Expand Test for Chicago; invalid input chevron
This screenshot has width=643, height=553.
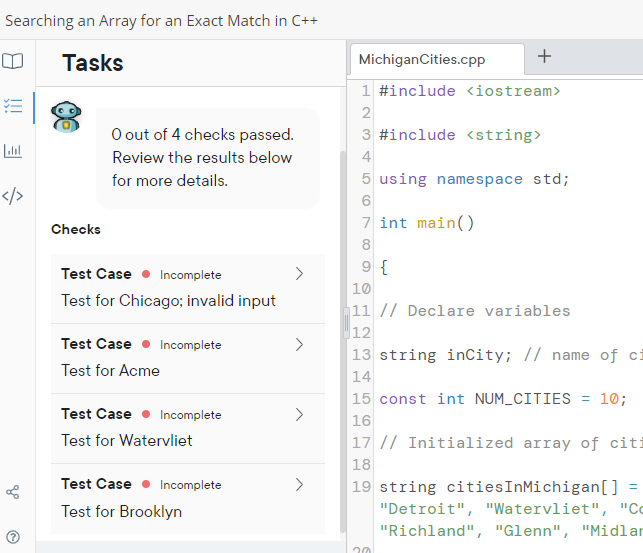(x=299, y=274)
